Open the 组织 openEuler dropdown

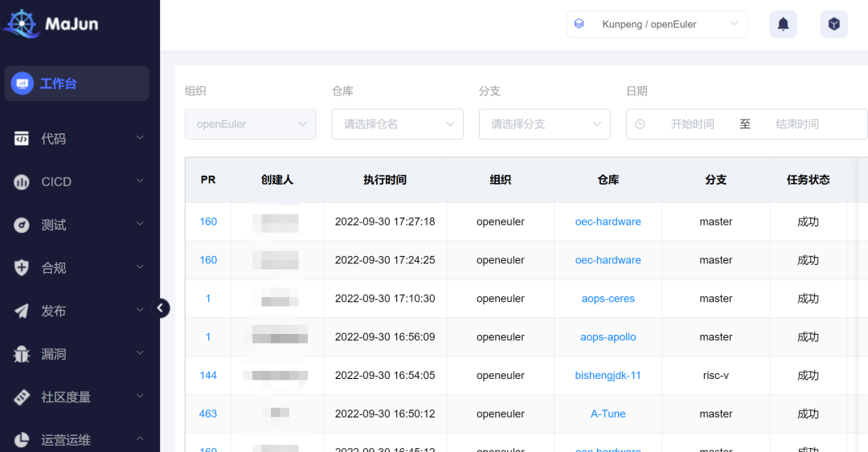pyautogui.click(x=250, y=124)
